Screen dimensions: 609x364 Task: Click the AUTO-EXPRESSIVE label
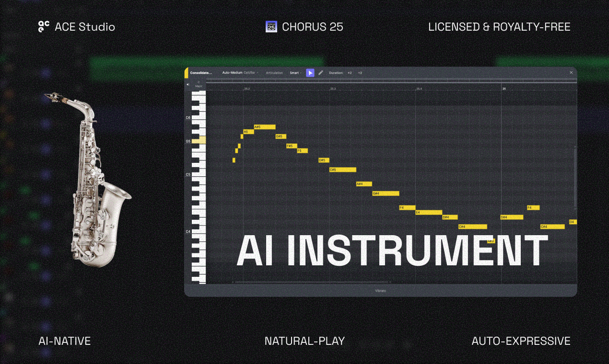(521, 341)
